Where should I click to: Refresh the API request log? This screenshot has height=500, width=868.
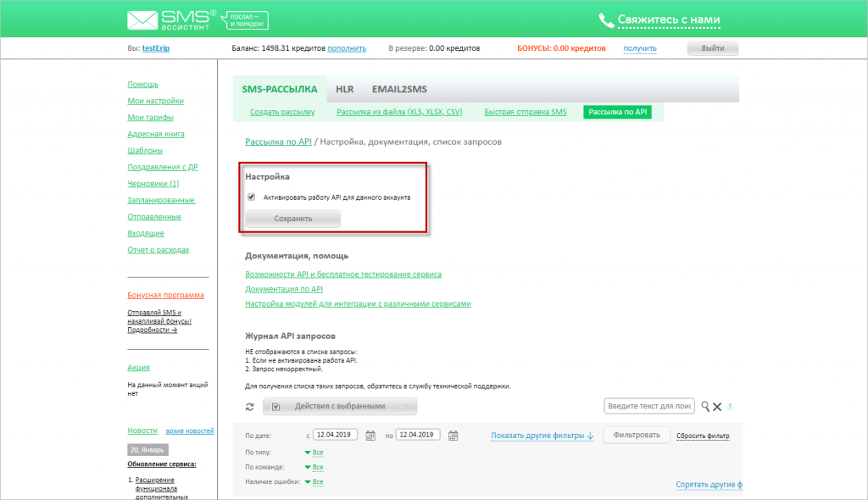tap(250, 407)
